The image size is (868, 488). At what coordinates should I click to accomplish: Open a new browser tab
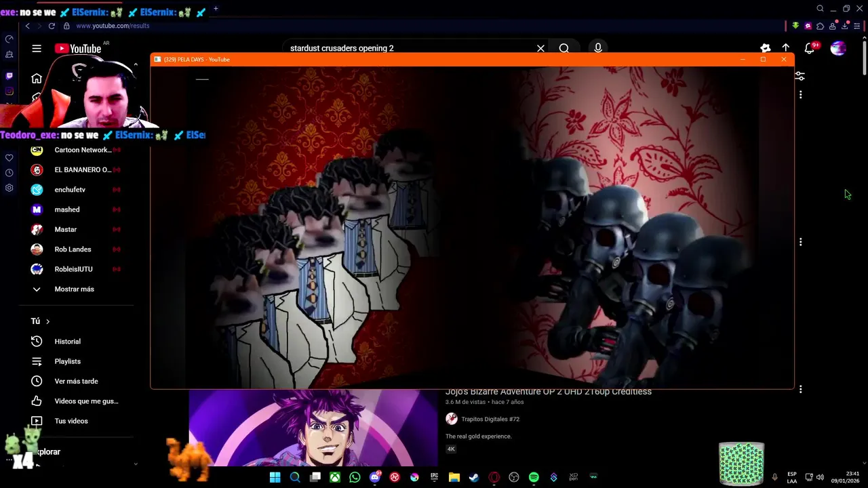click(215, 9)
